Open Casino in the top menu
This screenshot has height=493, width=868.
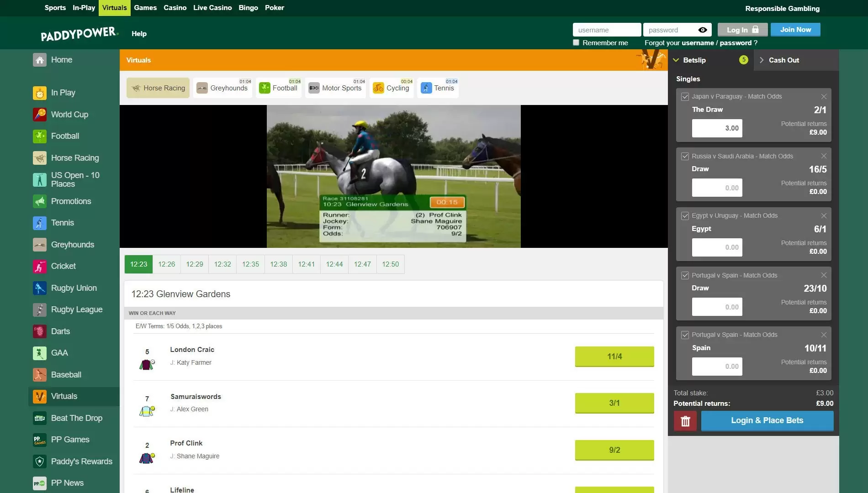[175, 8]
